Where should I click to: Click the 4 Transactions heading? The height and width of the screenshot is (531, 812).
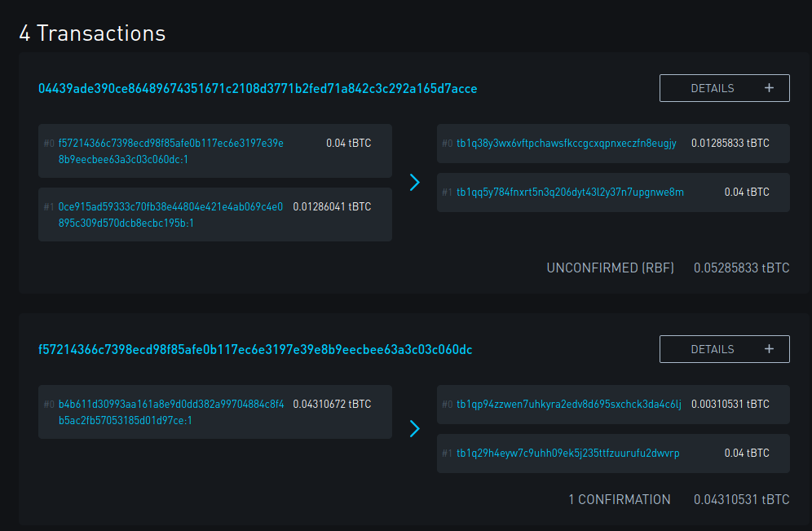[x=92, y=33]
